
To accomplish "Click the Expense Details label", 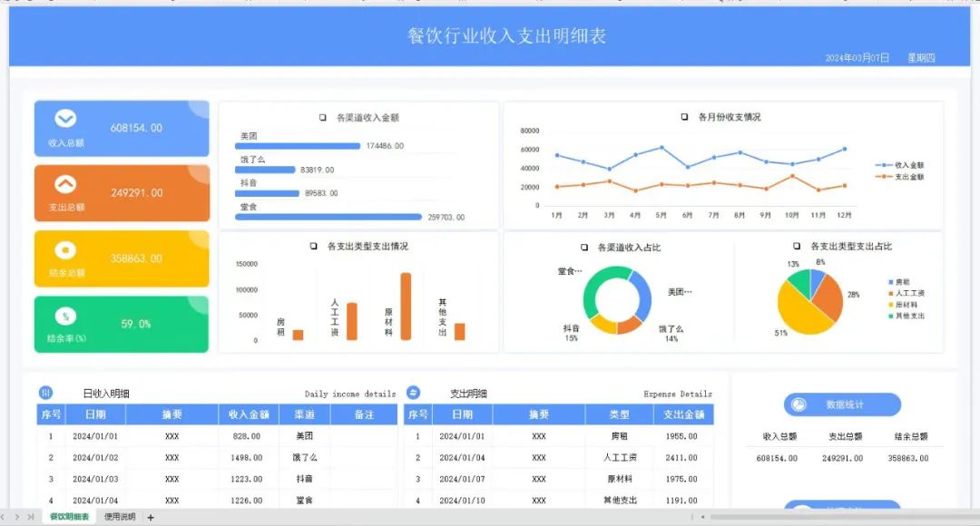I will [x=678, y=394].
